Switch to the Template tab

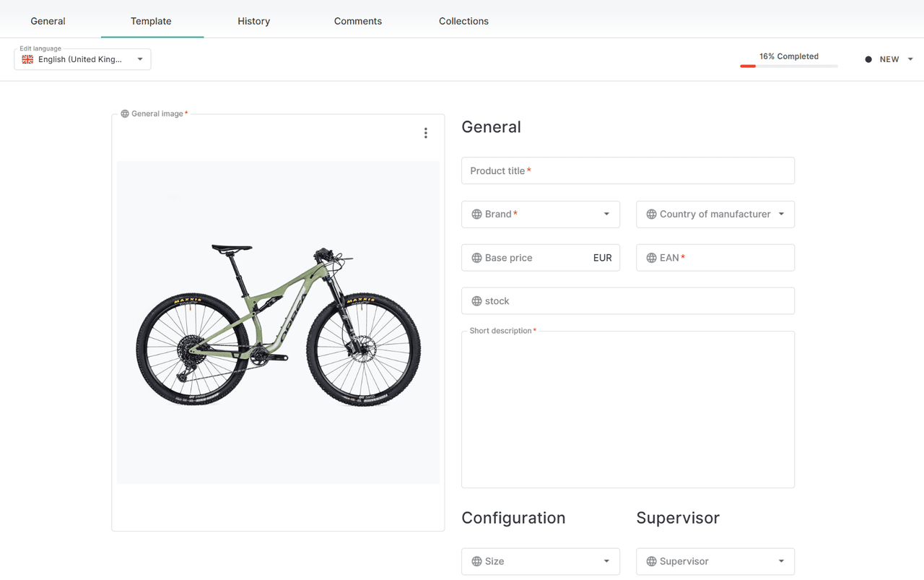(151, 21)
